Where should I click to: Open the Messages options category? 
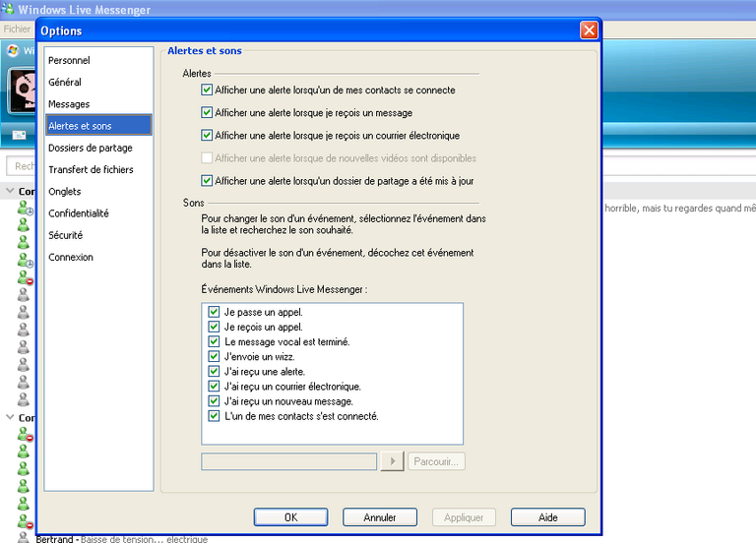[98, 104]
